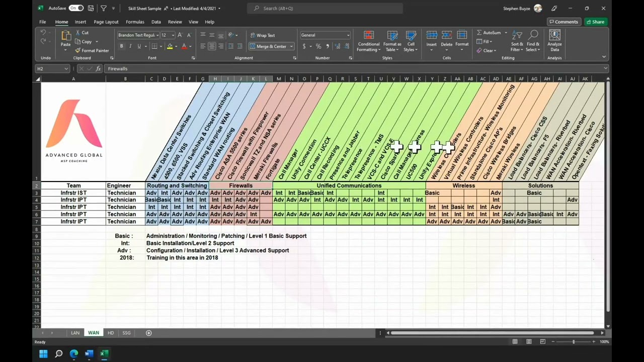Open the General number format dropdown
644x362 pixels.
(348, 35)
